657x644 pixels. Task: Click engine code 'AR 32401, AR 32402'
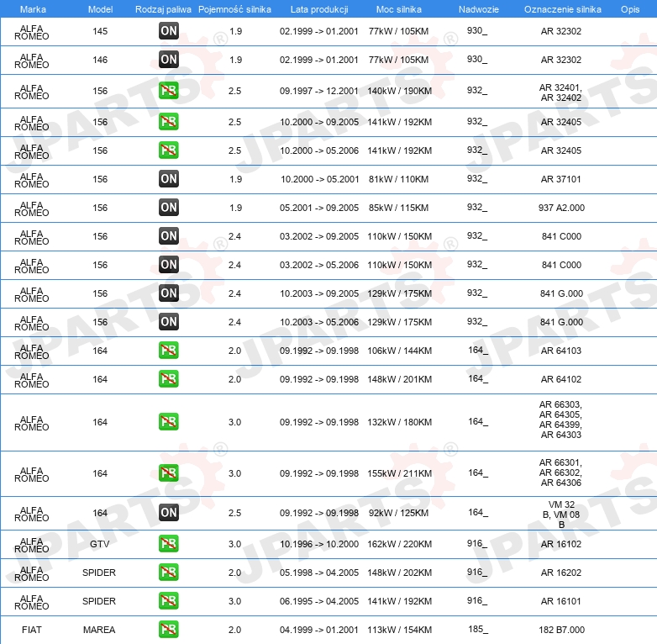[x=561, y=92]
